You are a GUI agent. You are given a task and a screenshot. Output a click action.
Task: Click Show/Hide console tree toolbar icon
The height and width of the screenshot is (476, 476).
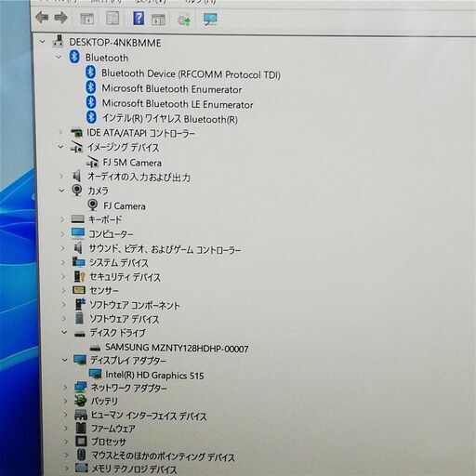pyautogui.click(x=87, y=19)
